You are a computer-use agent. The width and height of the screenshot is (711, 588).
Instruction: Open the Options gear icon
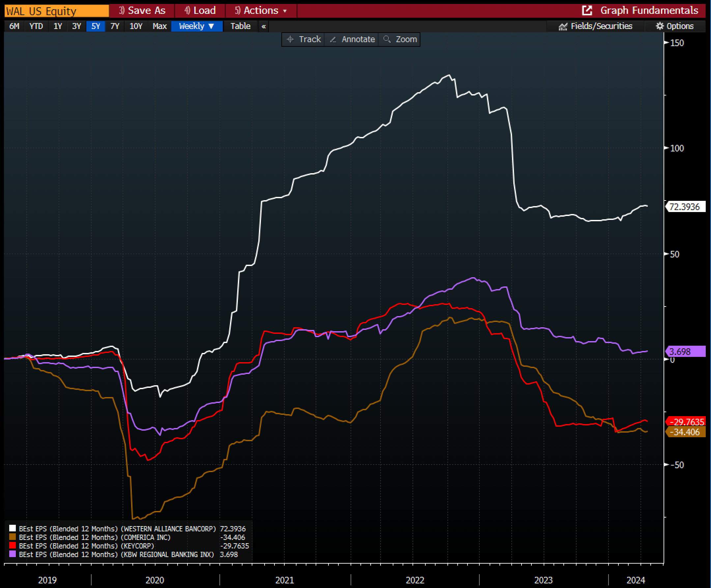click(x=660, y=26)
